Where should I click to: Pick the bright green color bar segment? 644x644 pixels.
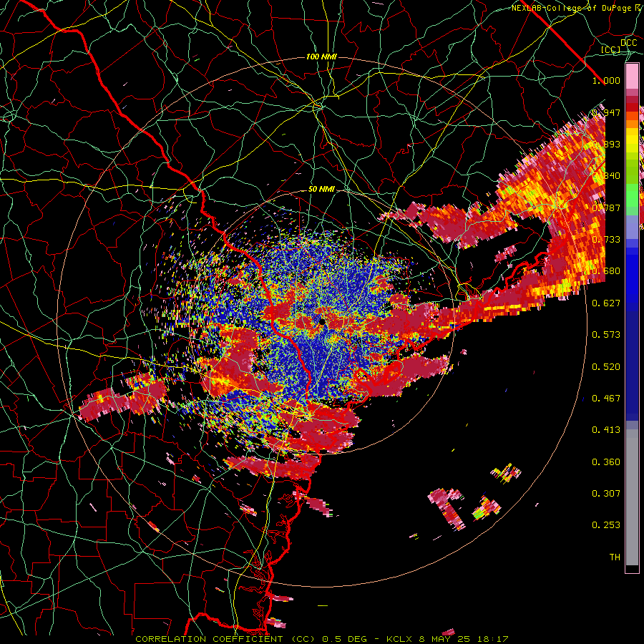632,195
